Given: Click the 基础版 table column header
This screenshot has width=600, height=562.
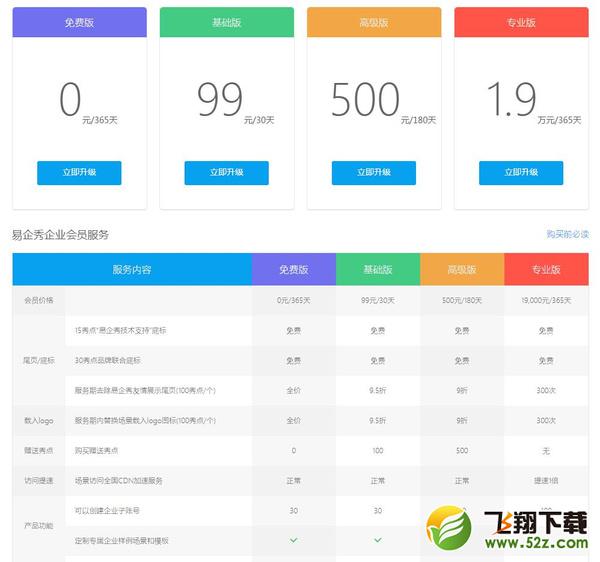Looking at the screenshot, I should click(378, 269).
